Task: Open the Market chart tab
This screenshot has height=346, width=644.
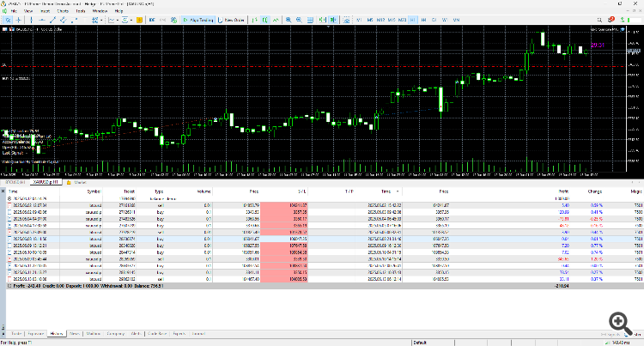Action: click(76, 182)
